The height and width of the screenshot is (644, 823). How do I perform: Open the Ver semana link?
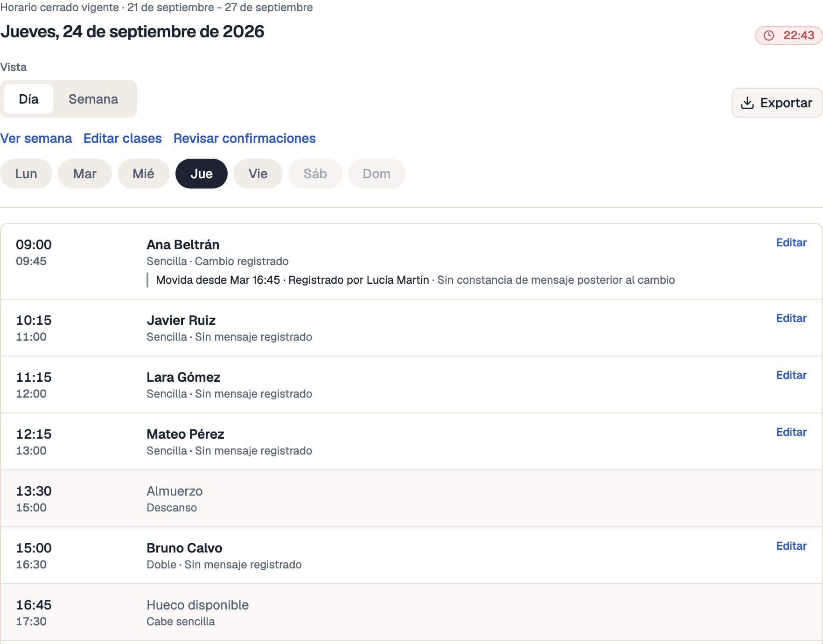point(36,138)
